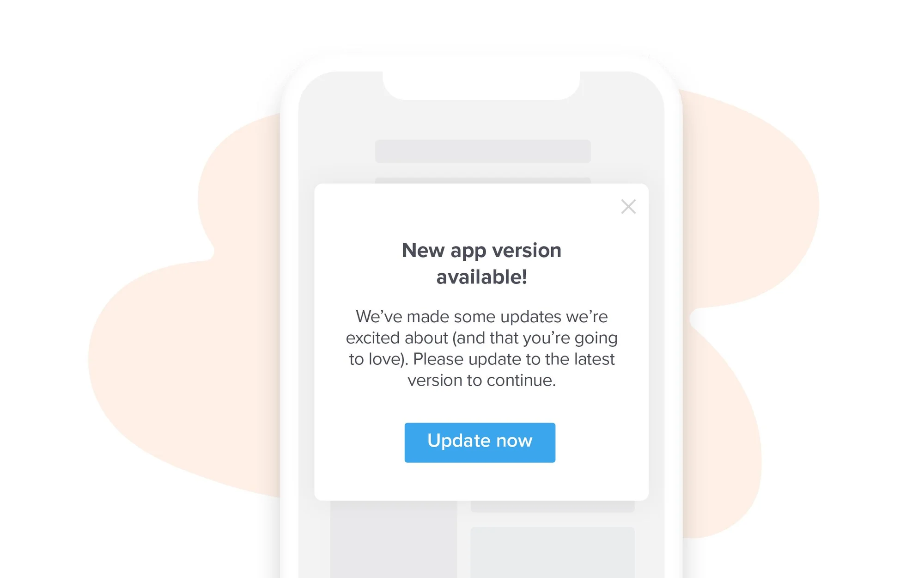
Task: Click empty white space beside the Update now button
Action: point(360,443)
